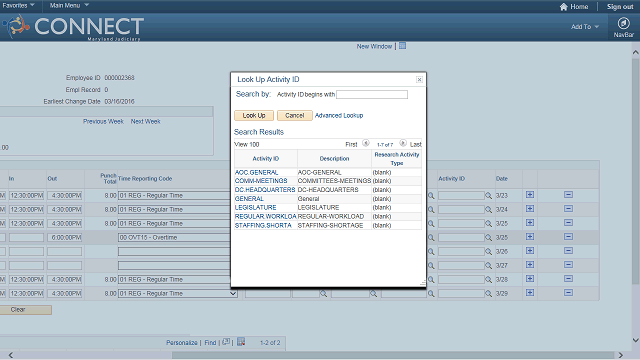
Task: Open the view-all icon after Find
Action: [226, 342]
